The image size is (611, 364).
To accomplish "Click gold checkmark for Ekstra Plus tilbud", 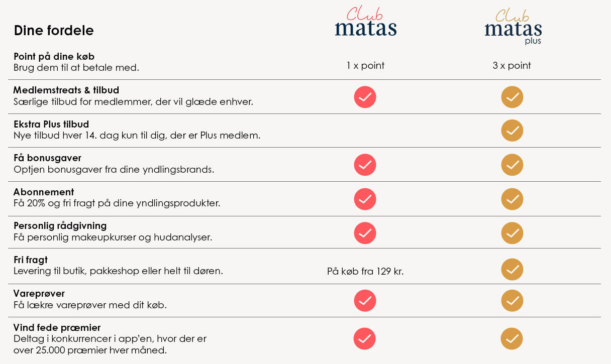I will [x=512, y=131].
